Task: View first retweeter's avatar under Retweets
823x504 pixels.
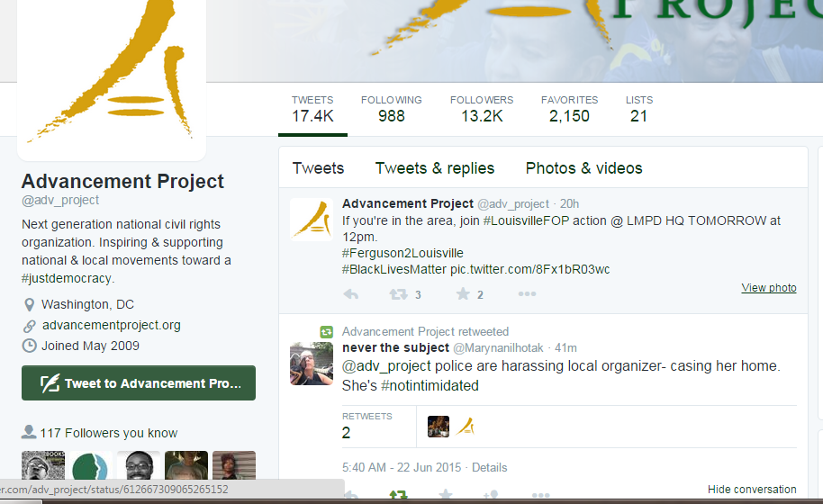Action: coord(439,427)
